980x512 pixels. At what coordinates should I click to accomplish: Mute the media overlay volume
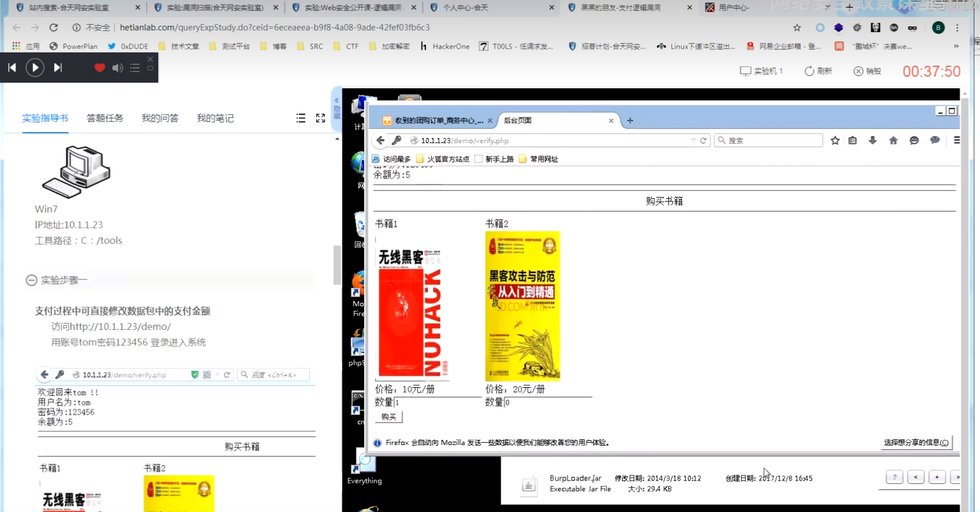click(117, 68)
